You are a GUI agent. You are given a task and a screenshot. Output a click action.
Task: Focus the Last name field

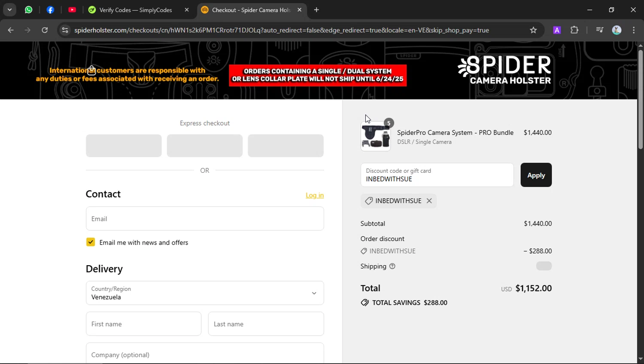click(266, 324)
